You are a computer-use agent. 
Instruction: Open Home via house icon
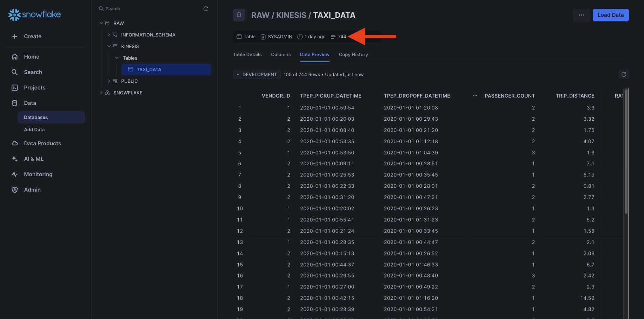[x=14, y=57]
